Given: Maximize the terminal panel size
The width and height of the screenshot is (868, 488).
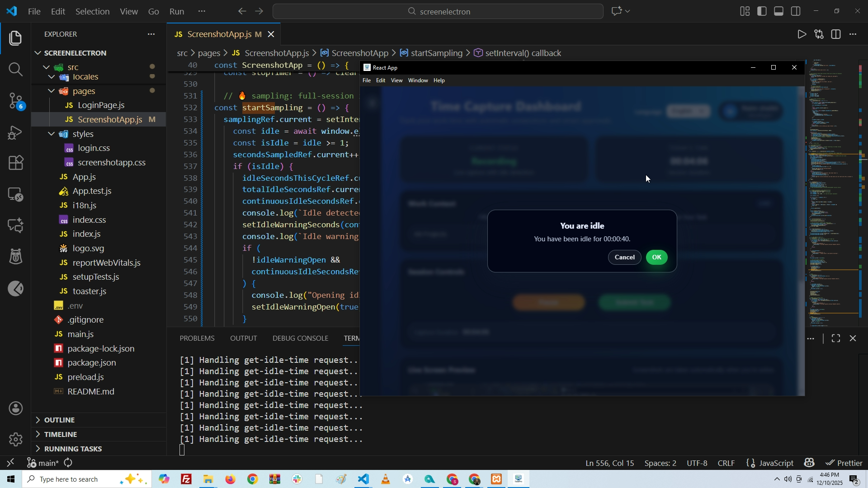Looking at the screenshot, I should (836, 338).
